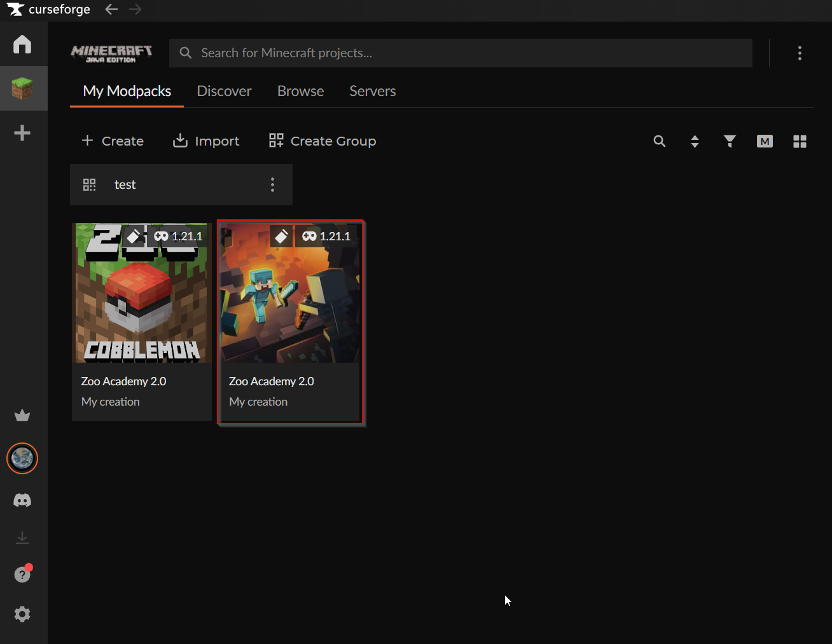Open the Servers tab
832x644 pixels.
pos(372,91)
